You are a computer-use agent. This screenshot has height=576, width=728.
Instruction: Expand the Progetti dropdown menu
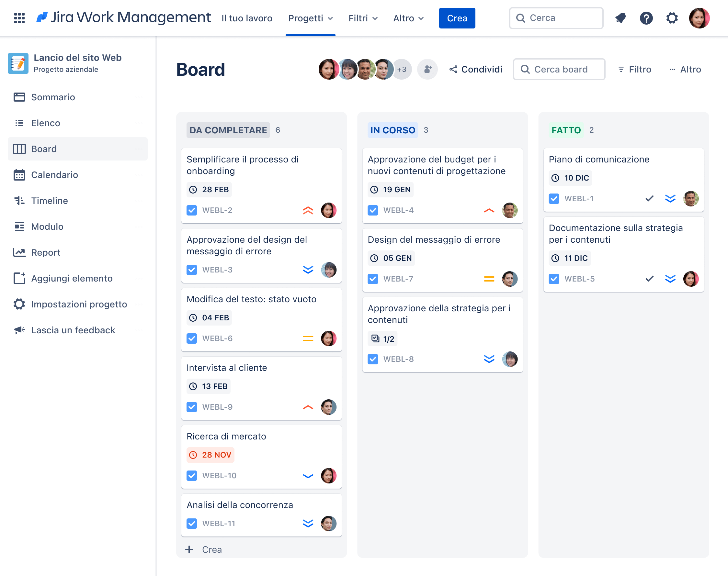coord(311,18)
